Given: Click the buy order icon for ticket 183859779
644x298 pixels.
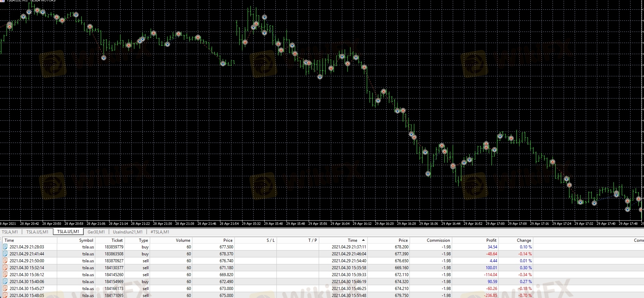Looking at the screenshot, I should 5,247.
